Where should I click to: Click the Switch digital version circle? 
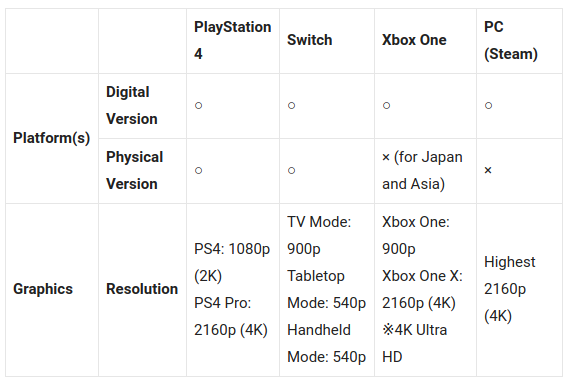pyautogui.click(x=291, y=105)
